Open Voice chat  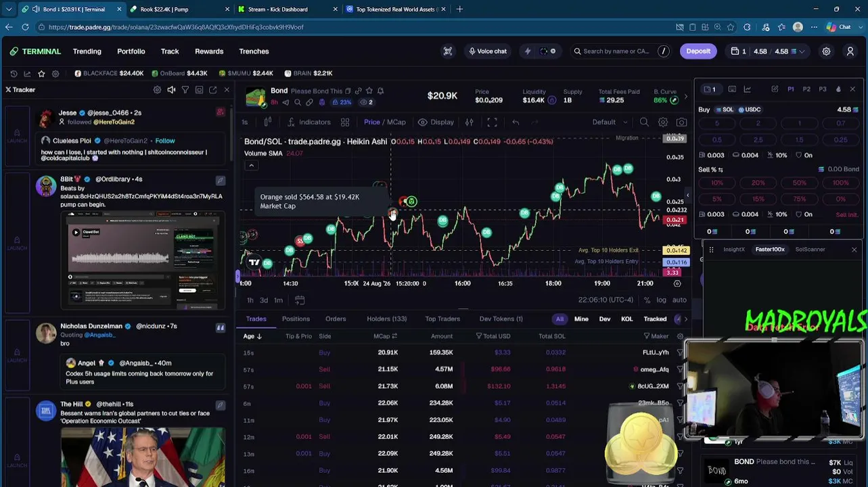(x=488, y=51)
